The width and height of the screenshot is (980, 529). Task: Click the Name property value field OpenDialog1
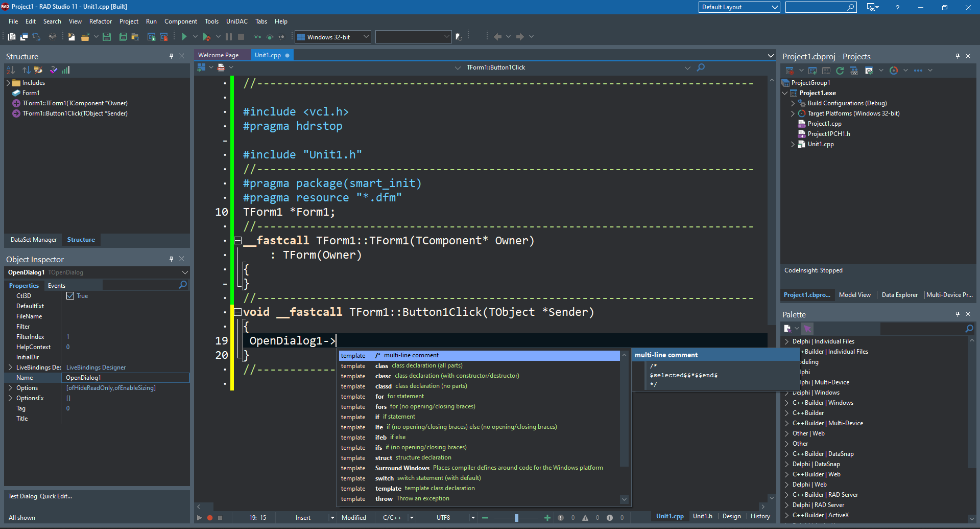tap(125, 378)
